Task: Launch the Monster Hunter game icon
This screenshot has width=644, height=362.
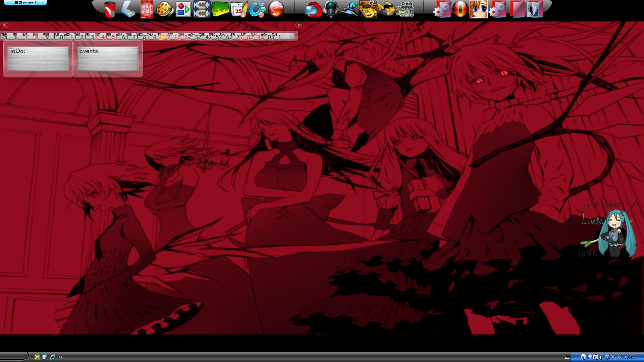Action: click(405, 9)
